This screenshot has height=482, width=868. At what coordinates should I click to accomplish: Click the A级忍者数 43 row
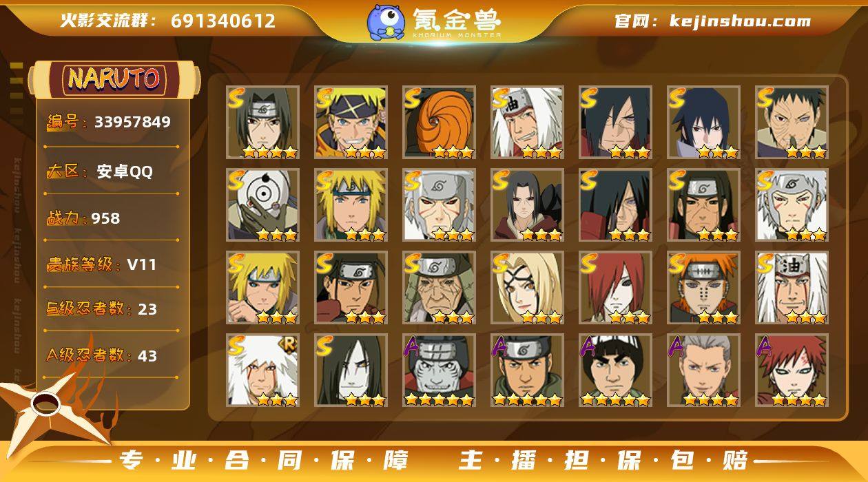pyautogui.click(x=112, y=356)
